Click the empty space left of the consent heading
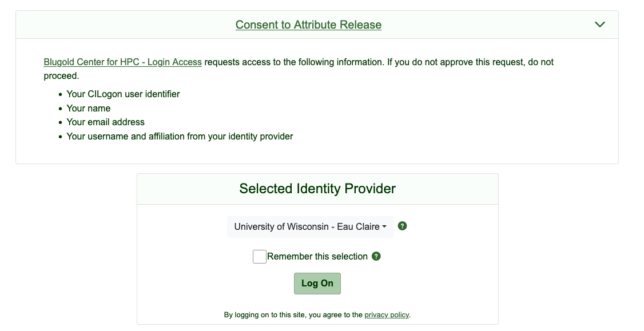The height and width of the screenshot is (331, 644). tap(114, 25)
